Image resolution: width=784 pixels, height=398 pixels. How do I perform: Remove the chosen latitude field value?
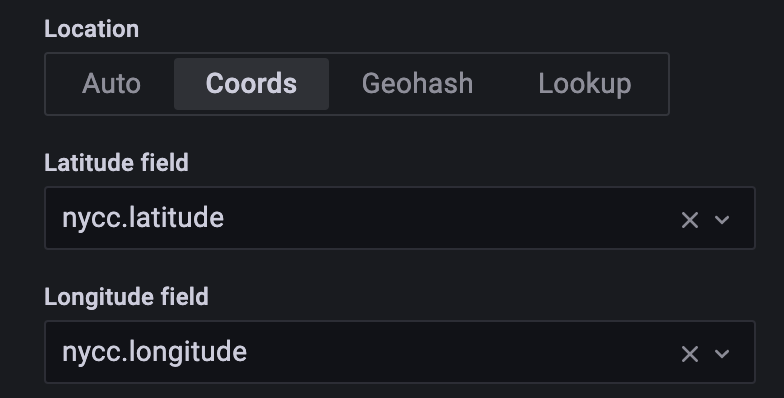point(690,220)
